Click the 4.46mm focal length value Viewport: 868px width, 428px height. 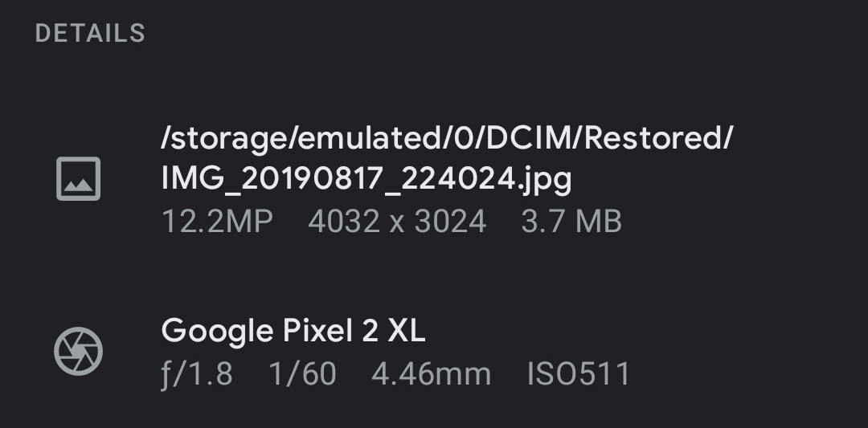click(x=431, y=373)
